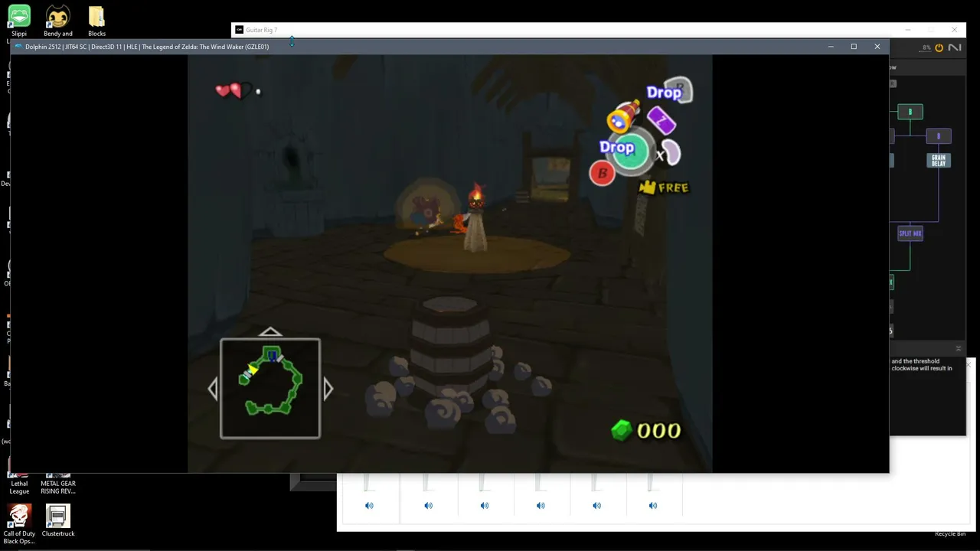Select the Split Mix block in Guitar Rig
This screenshot has width=980, height=551.
point(910,233)
